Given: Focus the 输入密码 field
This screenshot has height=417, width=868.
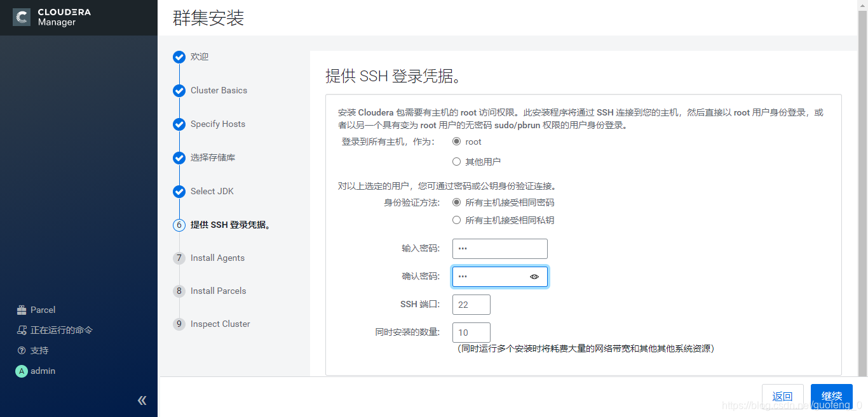Looking at the screenshot, I should [500, 249].
